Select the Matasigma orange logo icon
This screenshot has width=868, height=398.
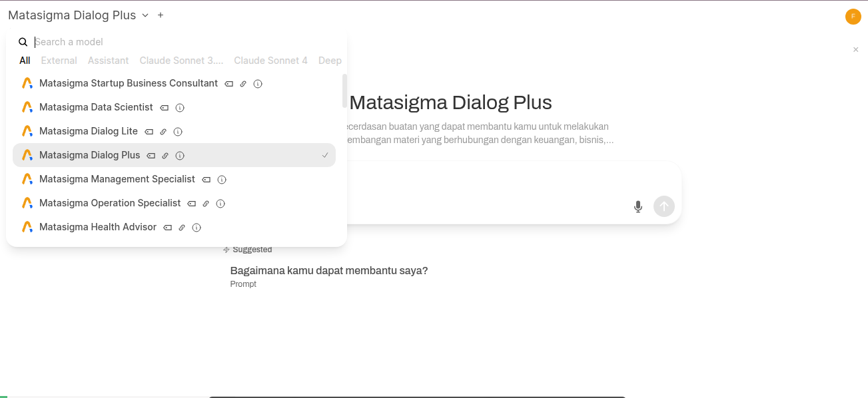pyautogui.click(x=27, y=83)
